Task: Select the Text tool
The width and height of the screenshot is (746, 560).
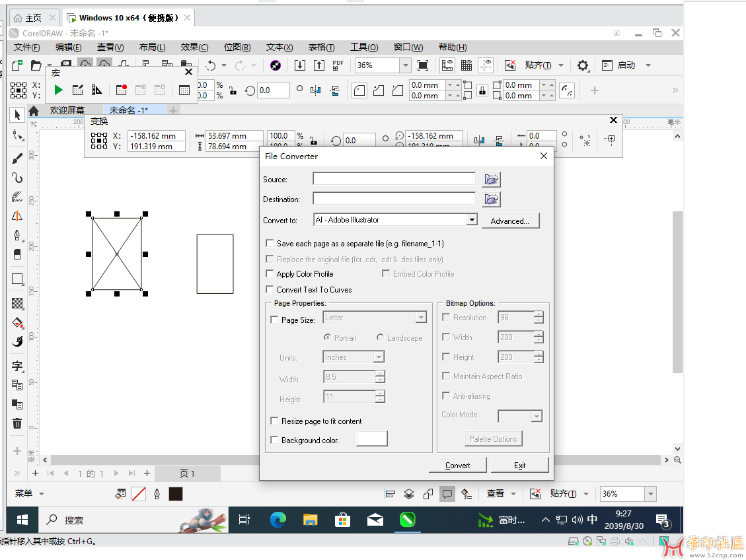Action: coord(18,366)
